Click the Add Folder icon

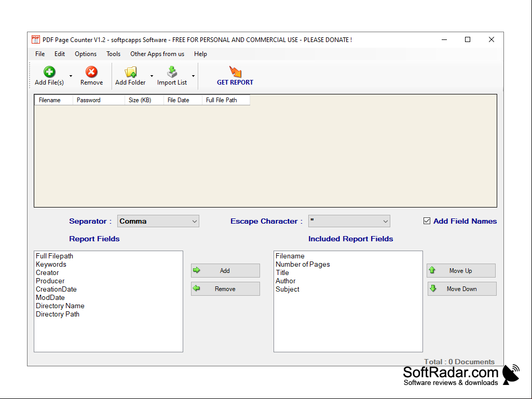[131, 72]
